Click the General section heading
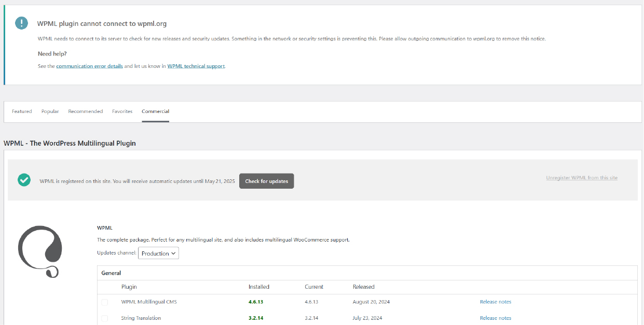The width and height of the screenshot is (644, 325). [111, 273]
